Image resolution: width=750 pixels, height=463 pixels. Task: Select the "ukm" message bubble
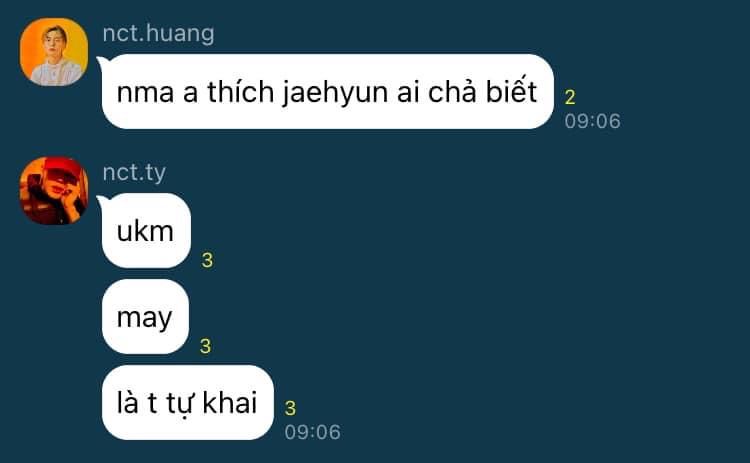click(x=146, y=231)
